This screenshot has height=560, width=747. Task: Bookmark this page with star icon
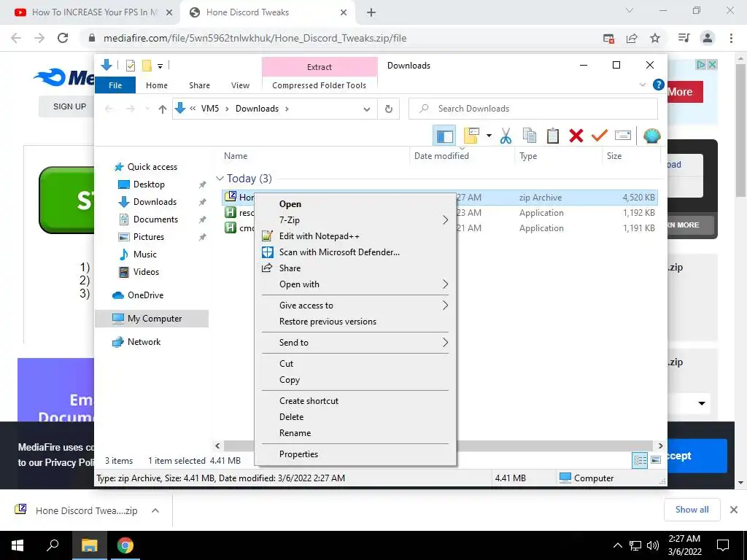tap(655, 38)
